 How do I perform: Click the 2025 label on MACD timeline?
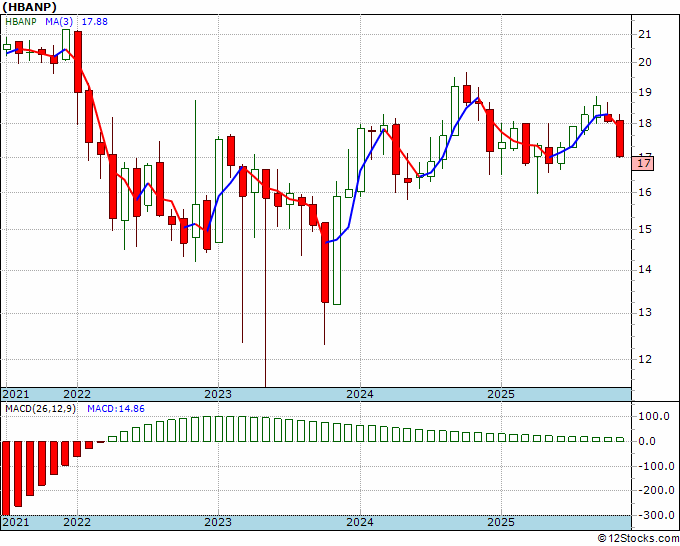[x=501, y=522]
